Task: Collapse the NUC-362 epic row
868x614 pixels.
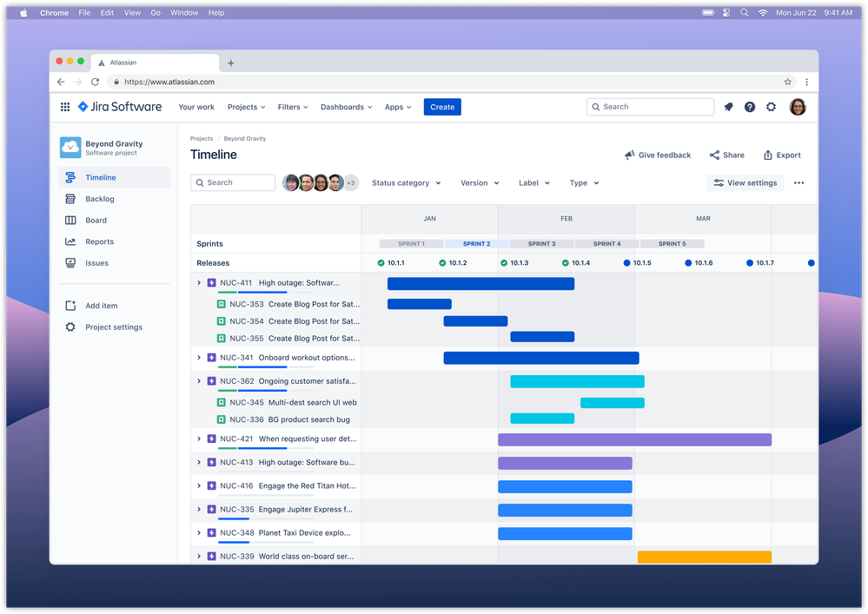Action: [x=199, y=381]
